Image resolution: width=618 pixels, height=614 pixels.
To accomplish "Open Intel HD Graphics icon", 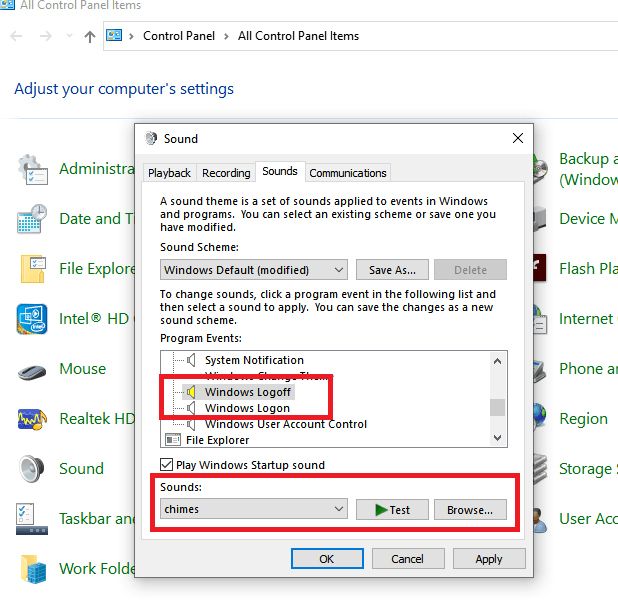I will pyautogui.click(x=32, y=319).
